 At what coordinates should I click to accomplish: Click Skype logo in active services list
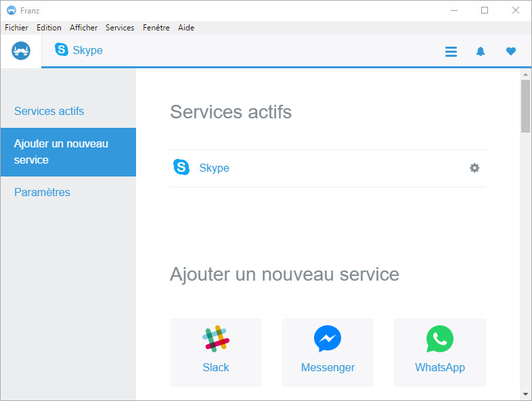click(181, 167)
